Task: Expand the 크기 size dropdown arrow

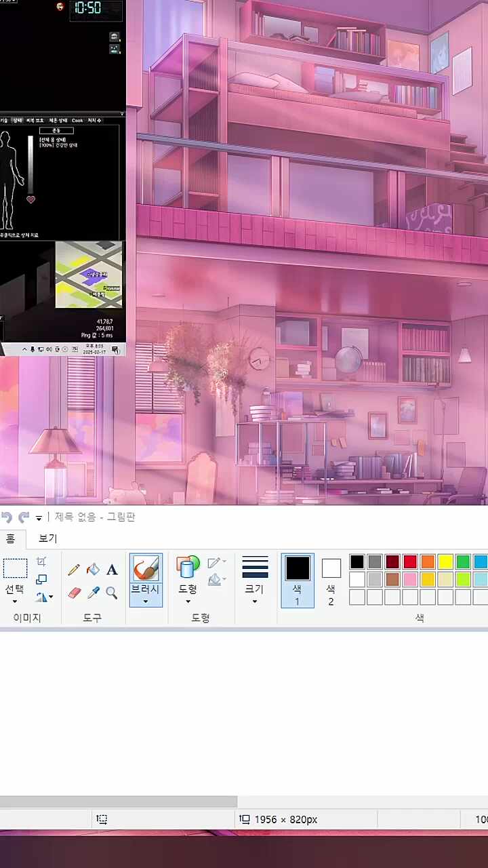Action: 255,601
